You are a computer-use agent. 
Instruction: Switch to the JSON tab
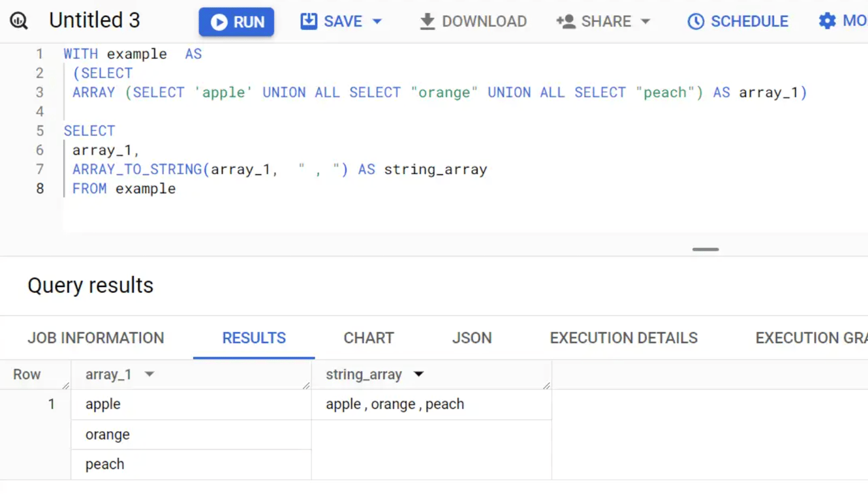(472, 338)
